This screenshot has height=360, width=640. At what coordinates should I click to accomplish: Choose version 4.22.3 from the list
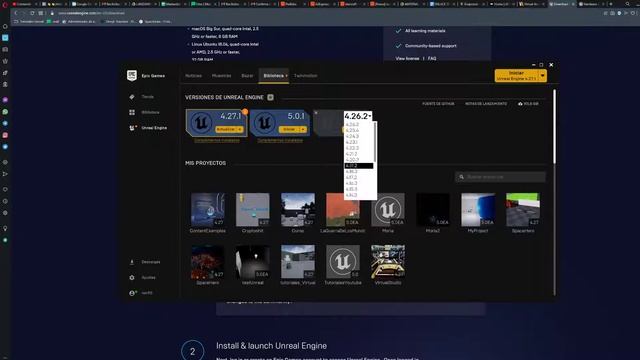tap(352, 148)
